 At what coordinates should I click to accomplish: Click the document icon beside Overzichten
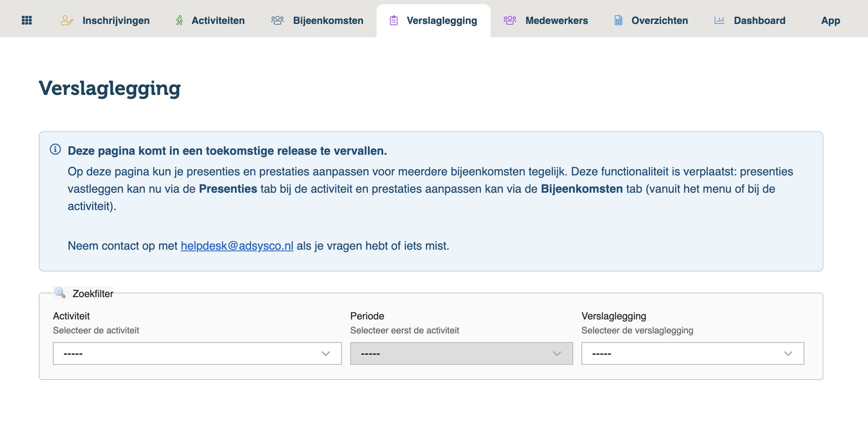[x=618, y=20]
